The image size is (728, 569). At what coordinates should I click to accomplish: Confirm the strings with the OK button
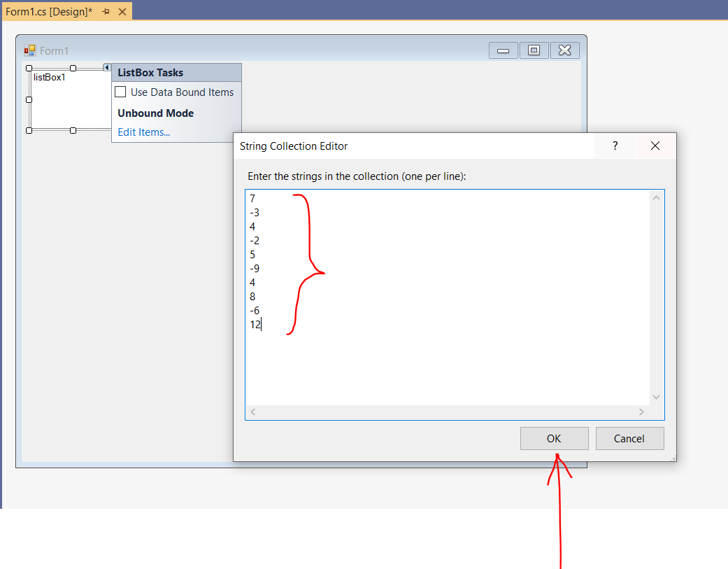(554, 438)
